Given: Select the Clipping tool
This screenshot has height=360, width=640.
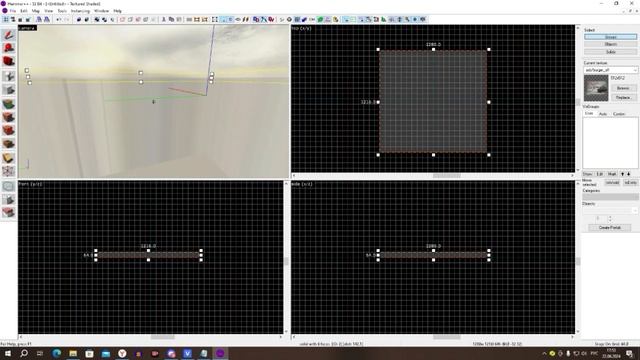Looking at the screenshot, I should tap(8, 158).
